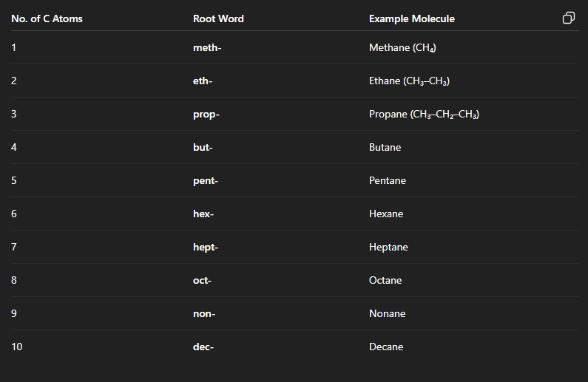
Task: Select the 'No. of C Atoms' column header
Action: [x=47, y=18]
